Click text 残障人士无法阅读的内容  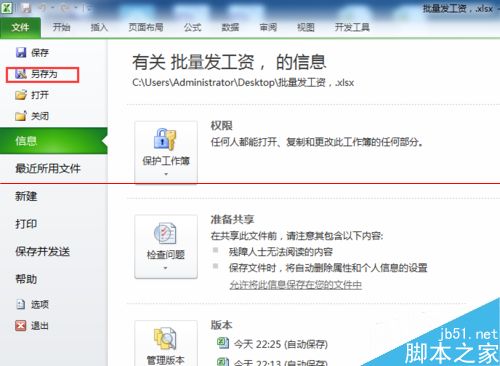click(281, 252)
